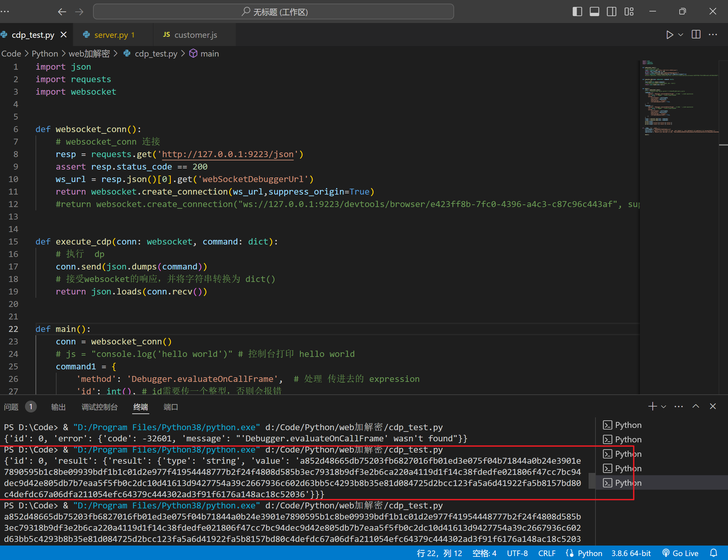Split the editor to the right
The width and height of the screenshot is (728, 560).
click(x=696, y=35)
